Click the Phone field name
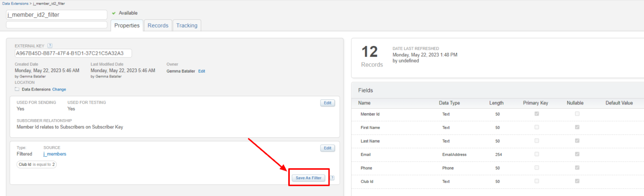The image size is (644, 196). [366, 168]
